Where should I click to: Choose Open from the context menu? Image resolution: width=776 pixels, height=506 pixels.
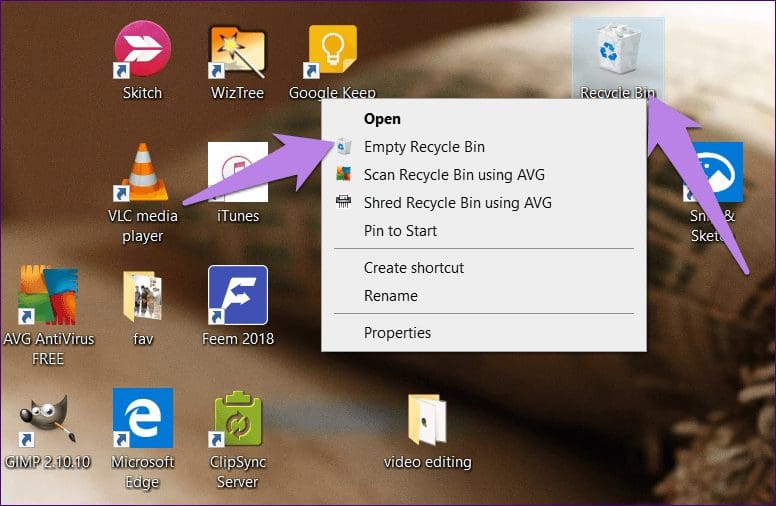[382, 119]
